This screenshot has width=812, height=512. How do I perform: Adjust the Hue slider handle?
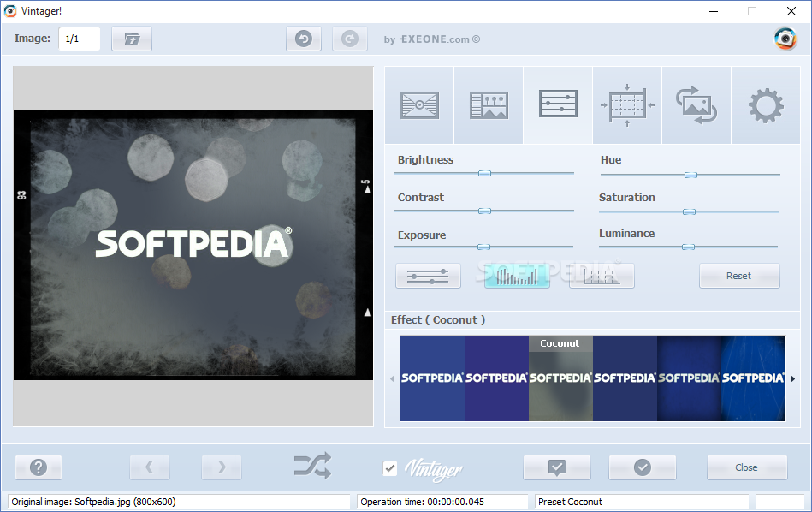[690, 176]
